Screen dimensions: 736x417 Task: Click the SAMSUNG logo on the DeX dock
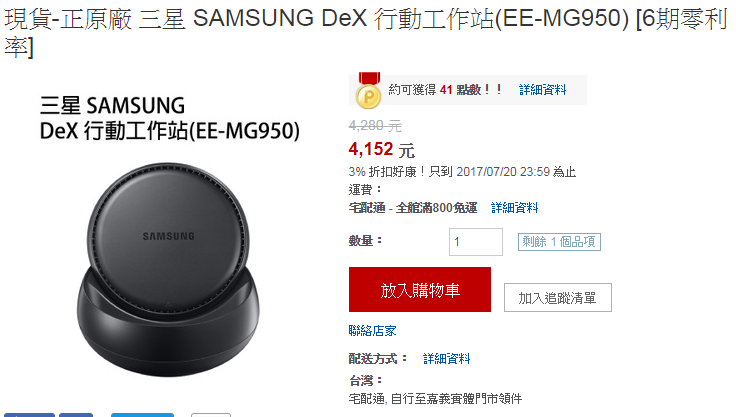pos(169,236)
